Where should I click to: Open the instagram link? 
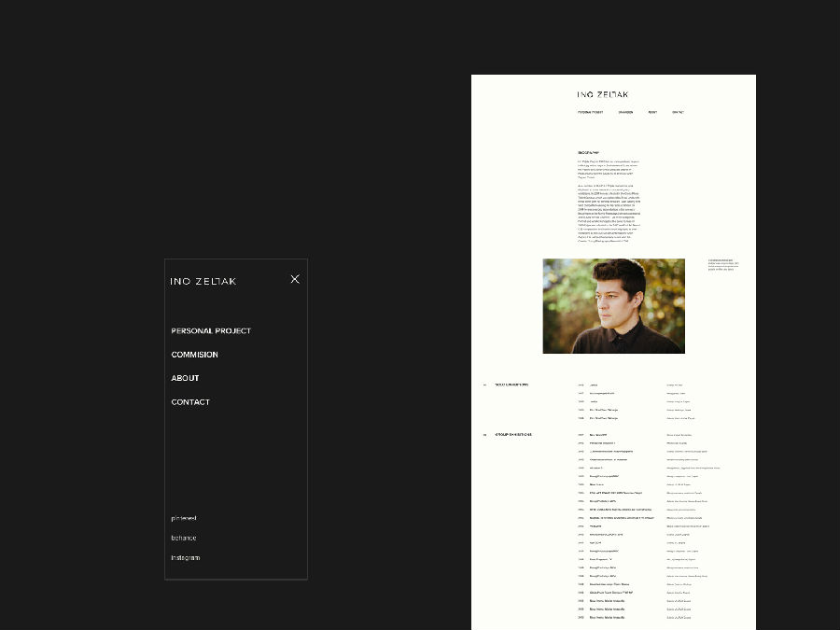point(186,558)
